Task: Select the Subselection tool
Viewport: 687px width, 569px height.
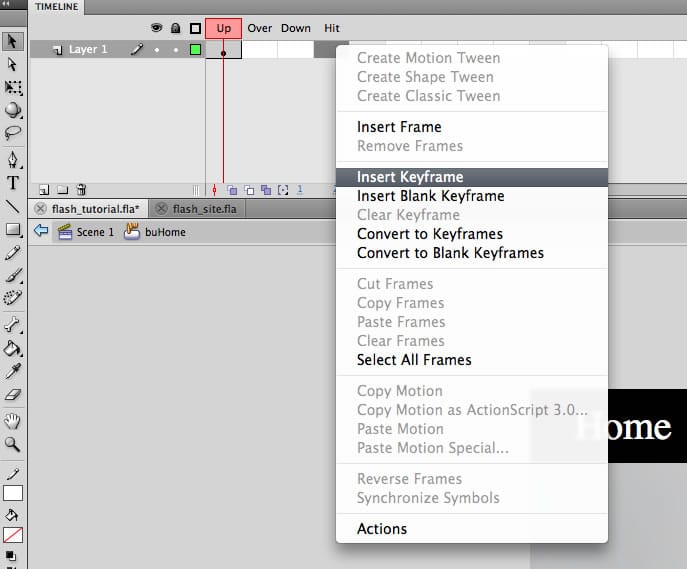Action: pos(12,64)
